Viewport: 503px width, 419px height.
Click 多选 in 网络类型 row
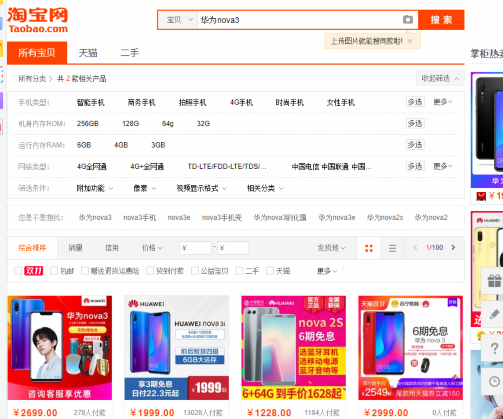click(415, 166)
